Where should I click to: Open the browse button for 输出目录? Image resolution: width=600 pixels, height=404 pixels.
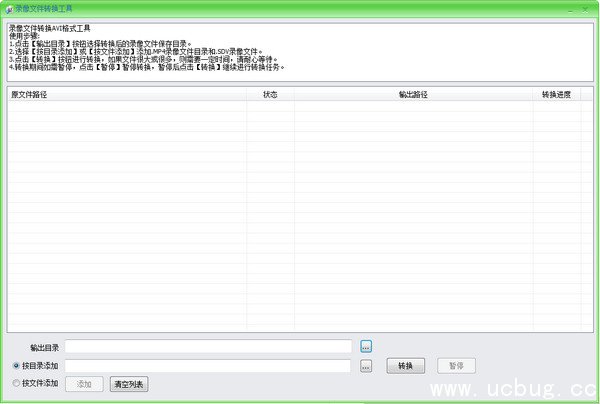tap(366, 346)
